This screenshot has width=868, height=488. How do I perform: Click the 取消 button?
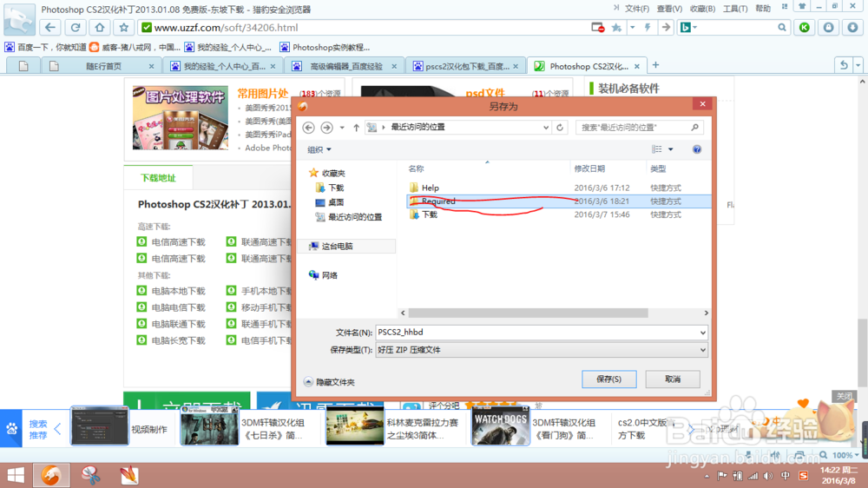[x=673, y=379]
